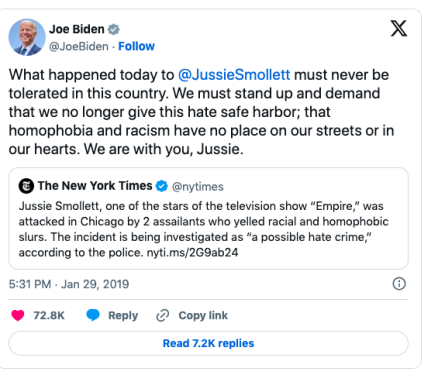Click Joe Biden's verified badge
The image size is (438, 375).
pos(114,29)
